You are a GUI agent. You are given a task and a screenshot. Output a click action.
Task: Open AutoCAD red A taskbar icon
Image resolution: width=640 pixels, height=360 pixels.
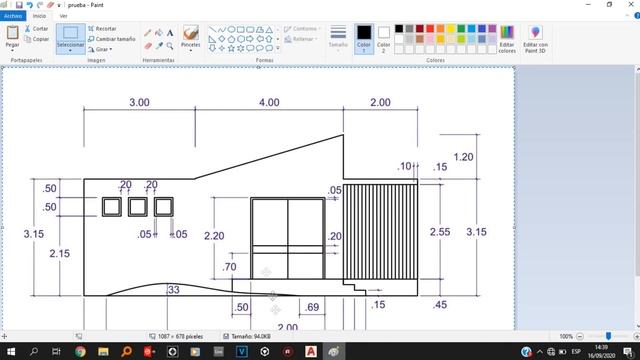click(311, 351)
